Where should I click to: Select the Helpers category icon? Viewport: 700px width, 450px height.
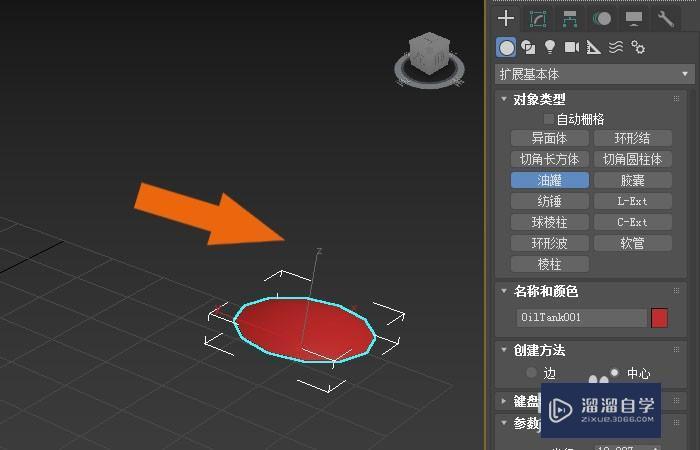pyautogui.click(x=594, y=47)
